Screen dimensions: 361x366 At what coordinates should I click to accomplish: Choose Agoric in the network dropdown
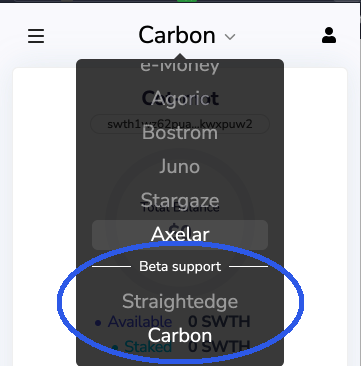point(180,99)
